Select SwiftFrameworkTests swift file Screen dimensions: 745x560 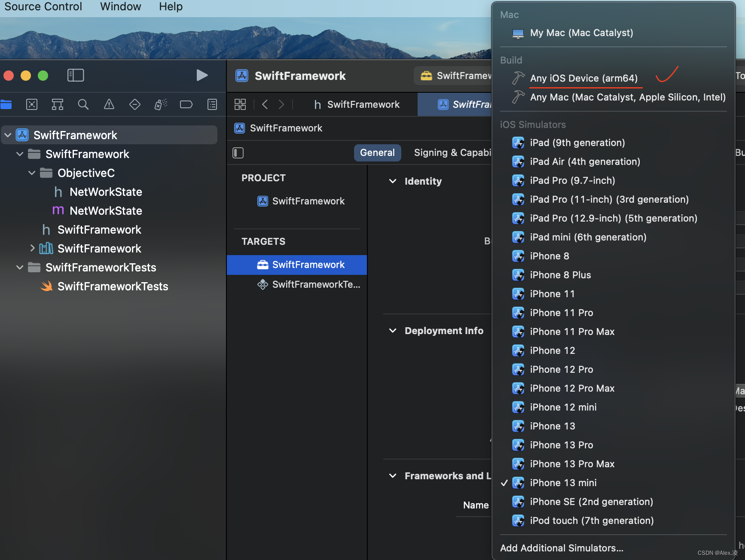(x=113, y=286)
